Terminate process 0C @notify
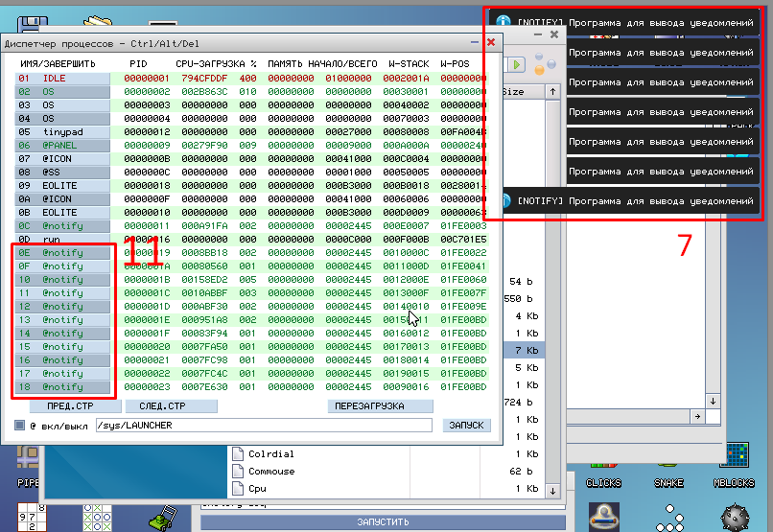 point(62,225)
